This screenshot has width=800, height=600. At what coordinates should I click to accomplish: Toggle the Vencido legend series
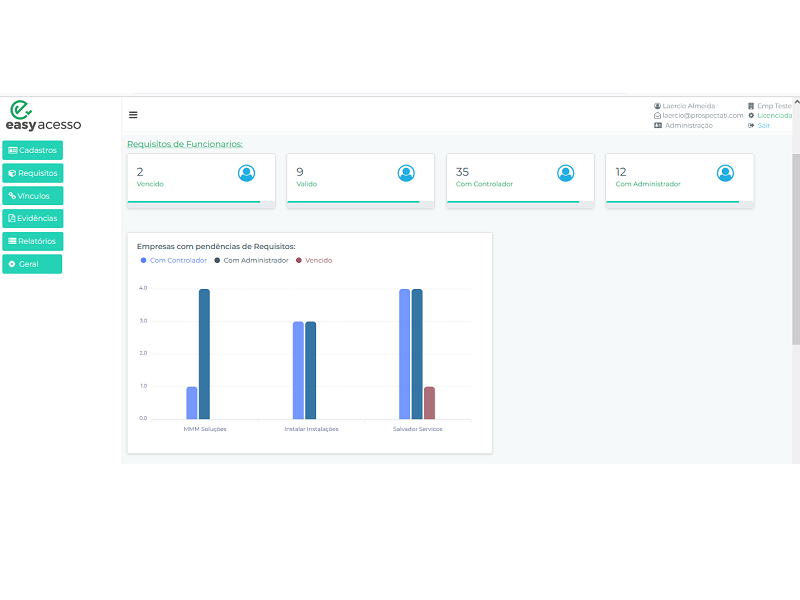(314, 260)
